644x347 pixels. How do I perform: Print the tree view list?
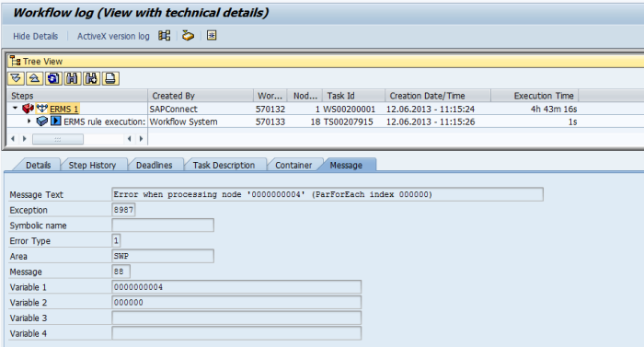coord(110,78)
